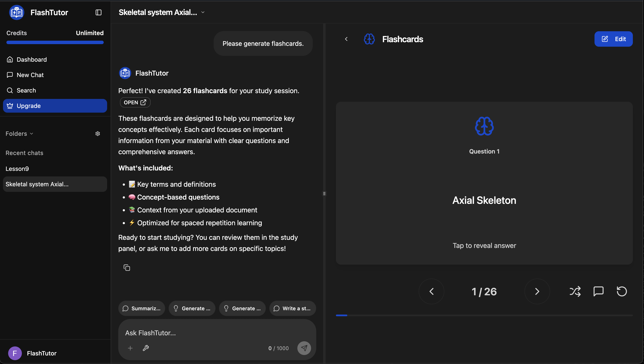
Task: Collapse the Flashcards panel with back chevron
Action: (x=346, y=39)
